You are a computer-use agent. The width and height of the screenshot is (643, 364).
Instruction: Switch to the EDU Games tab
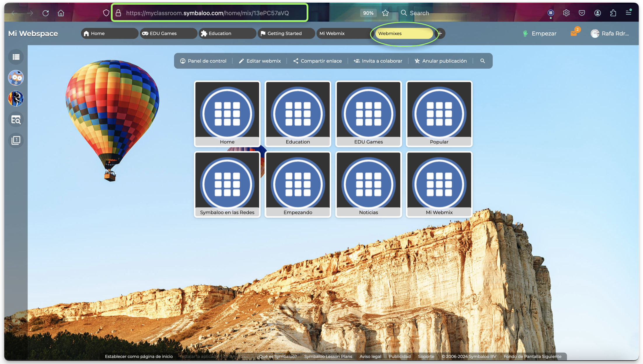point(168,33)
